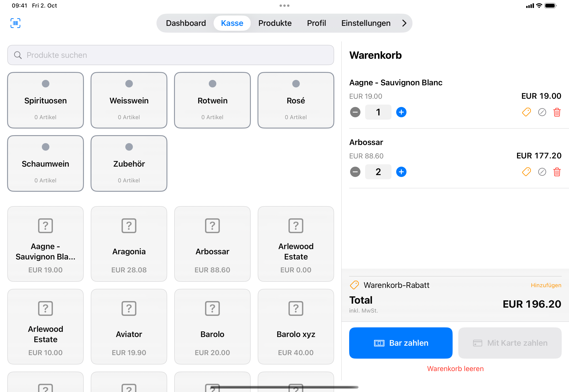569x392 pixels.
Task: Add Aagne Sauvignon Blanc product tile
Action: [45, 244]
